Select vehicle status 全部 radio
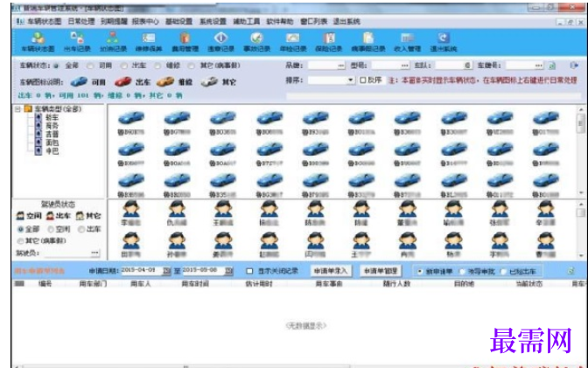 (x=56, y=66)
